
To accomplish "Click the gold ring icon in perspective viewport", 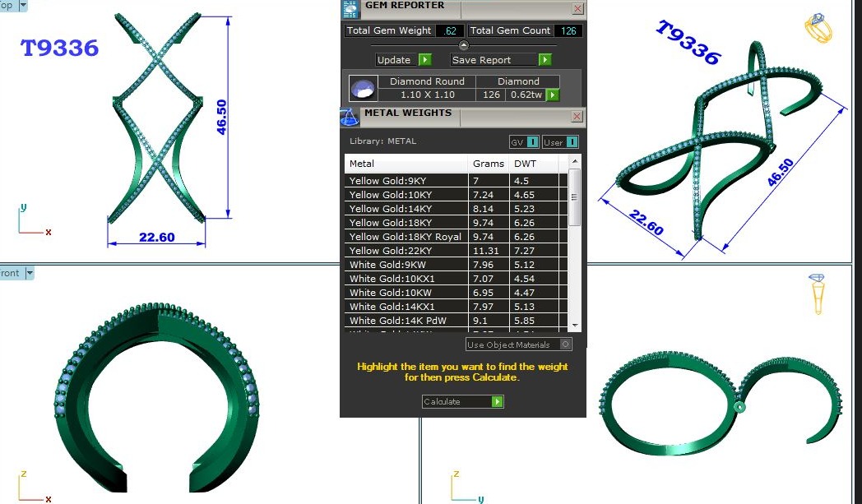I will pyautogui.click(x=818, y=30).
